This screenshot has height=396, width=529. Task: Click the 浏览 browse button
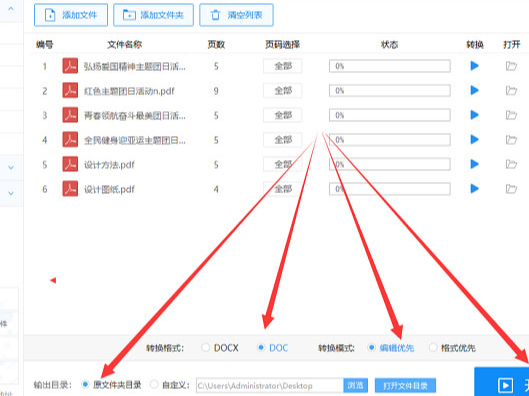(x=356, y=385)
